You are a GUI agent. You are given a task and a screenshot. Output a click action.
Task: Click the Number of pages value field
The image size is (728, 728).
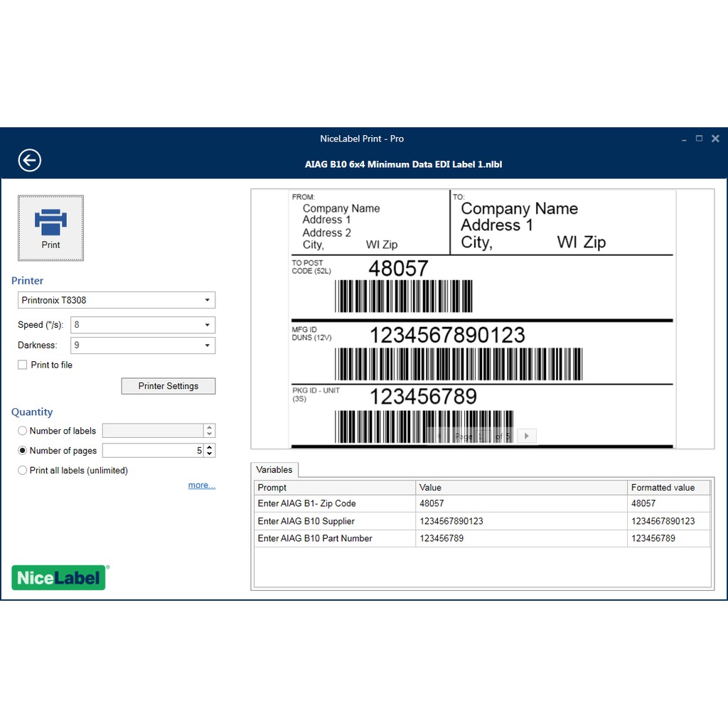point(153,450)
